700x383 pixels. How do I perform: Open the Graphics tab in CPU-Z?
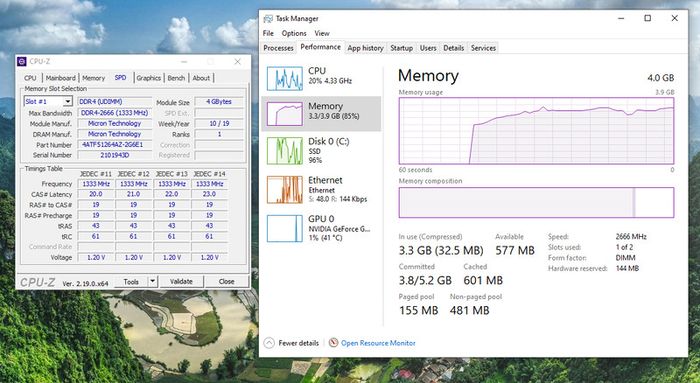148,78
